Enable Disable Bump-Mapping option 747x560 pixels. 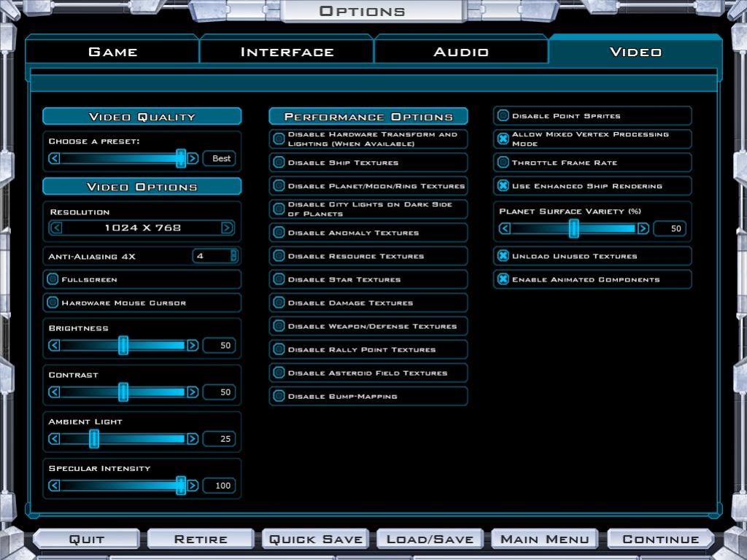point(279,396)
